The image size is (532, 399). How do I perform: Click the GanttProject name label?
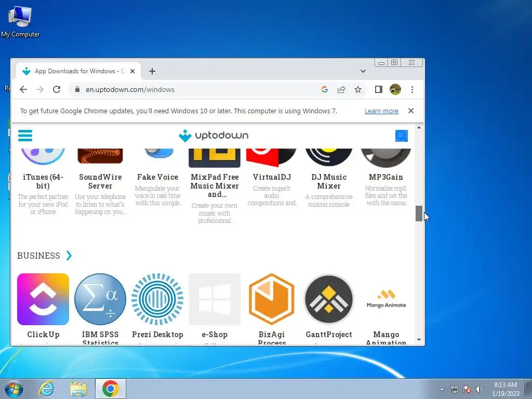click(x=329, y=335)
